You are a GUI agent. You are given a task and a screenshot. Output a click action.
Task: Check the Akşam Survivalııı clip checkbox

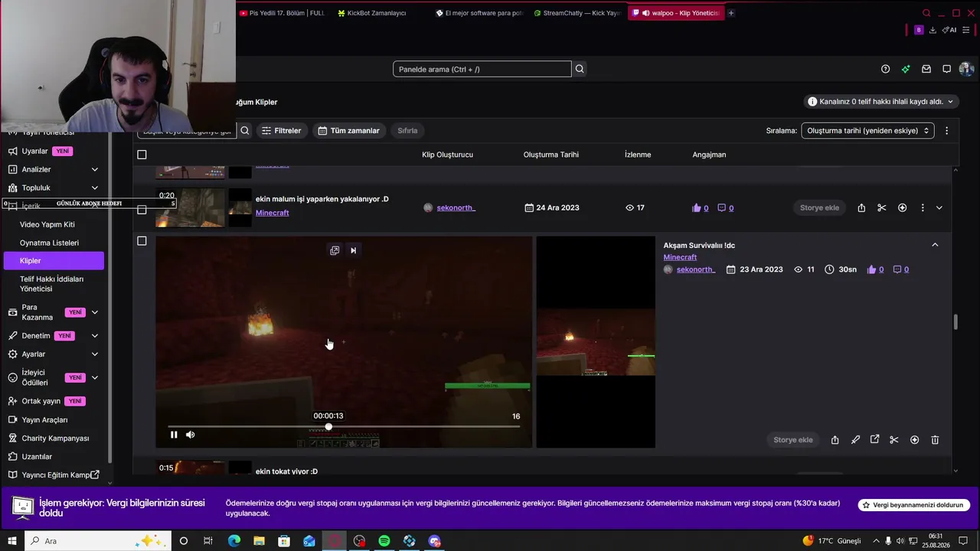coord(142,241)
